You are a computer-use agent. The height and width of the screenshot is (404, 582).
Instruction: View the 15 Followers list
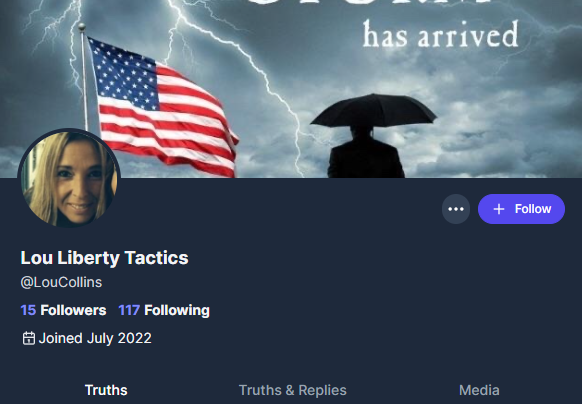click(x=63, y=310)
